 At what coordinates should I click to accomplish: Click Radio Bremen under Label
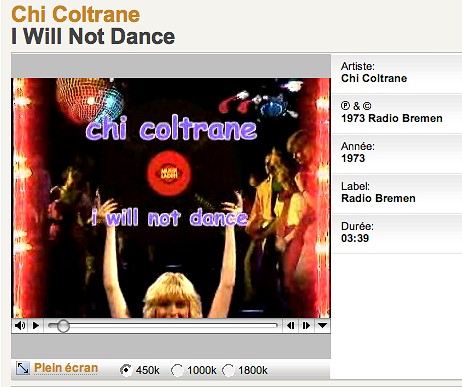click(378, 198)
